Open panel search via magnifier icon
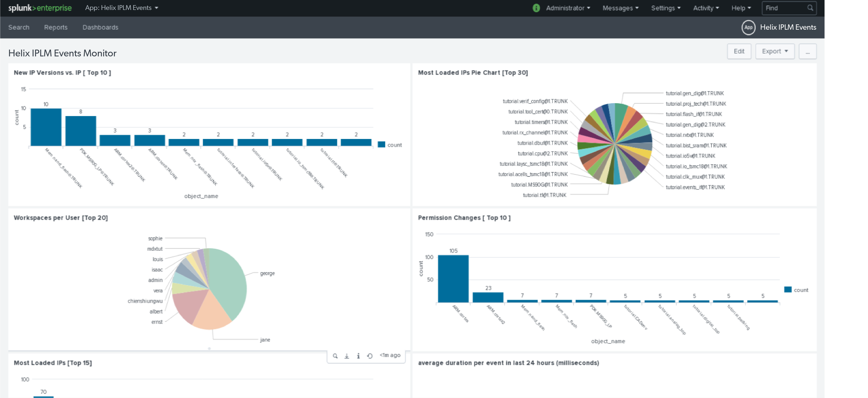The height and width of the screenshot is (398, 868). point(335,356)
